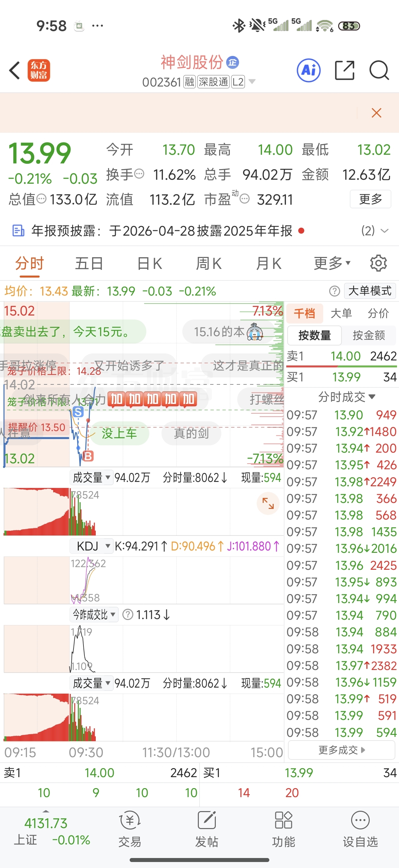Viewport: 399px width, 868px height.
Task: Switch to 五日 tab
Action: tap(89, 263)
